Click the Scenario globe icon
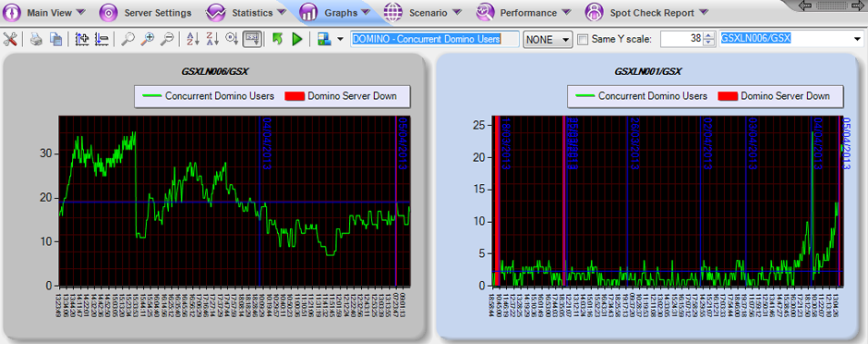Screen dimensions: 868x344 point(393,12)
